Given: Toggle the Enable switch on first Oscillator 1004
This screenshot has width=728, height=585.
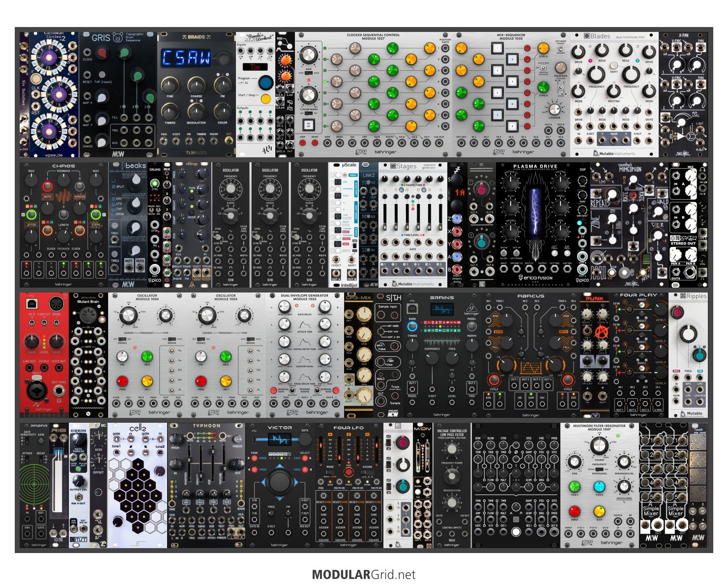Looking at the screenshot, I should click(122, 339).
